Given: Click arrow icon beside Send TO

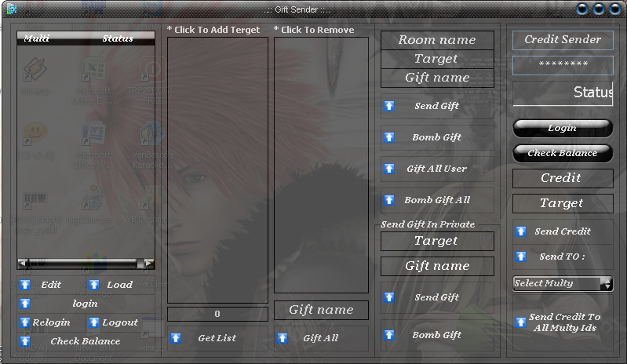Looking at the screenshot, I should click(x=520, y=257).
